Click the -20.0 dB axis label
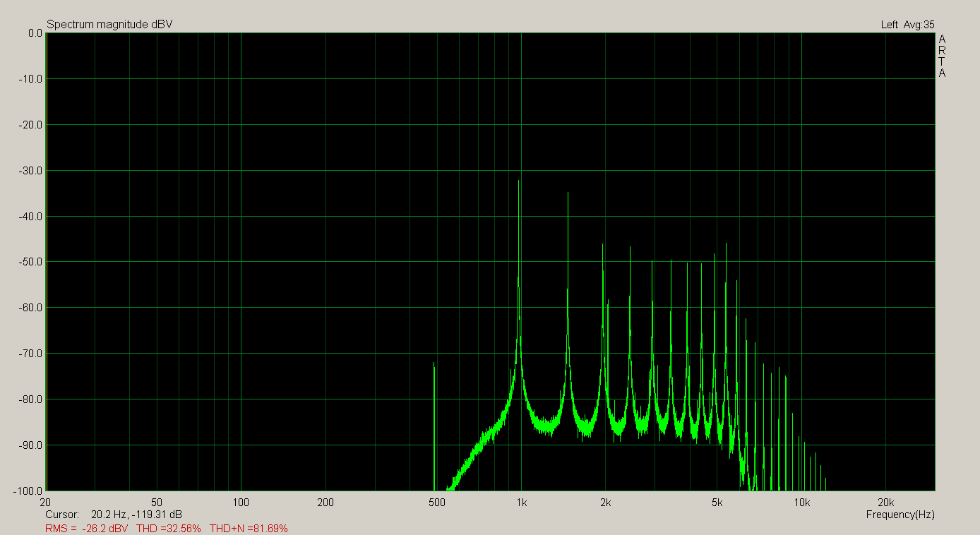Image resolution: width=980 pixels, height=535 pixels. (30, 124)
